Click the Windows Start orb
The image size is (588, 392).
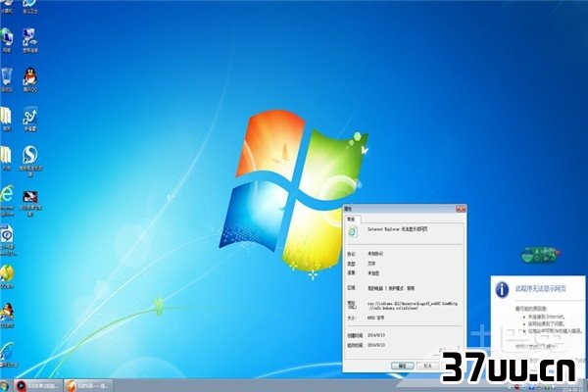pyautogui.click(x=4, y=386)
